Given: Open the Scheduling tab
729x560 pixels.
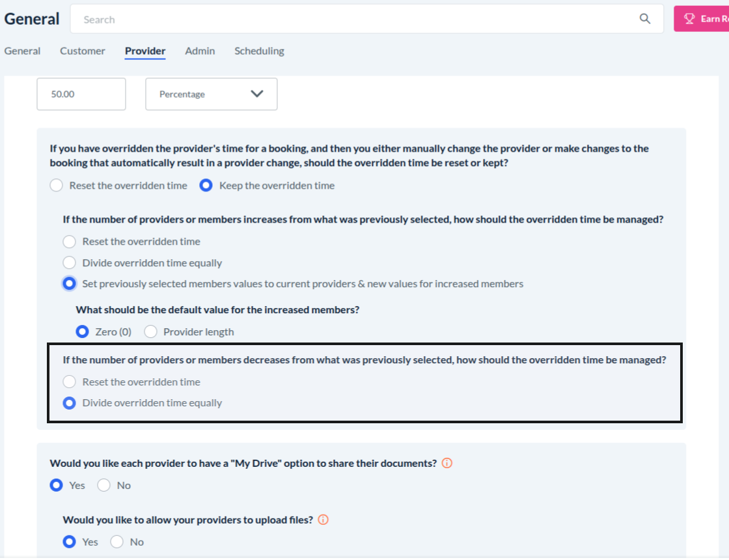Looking at the screenshot, I should click(259, 51).
